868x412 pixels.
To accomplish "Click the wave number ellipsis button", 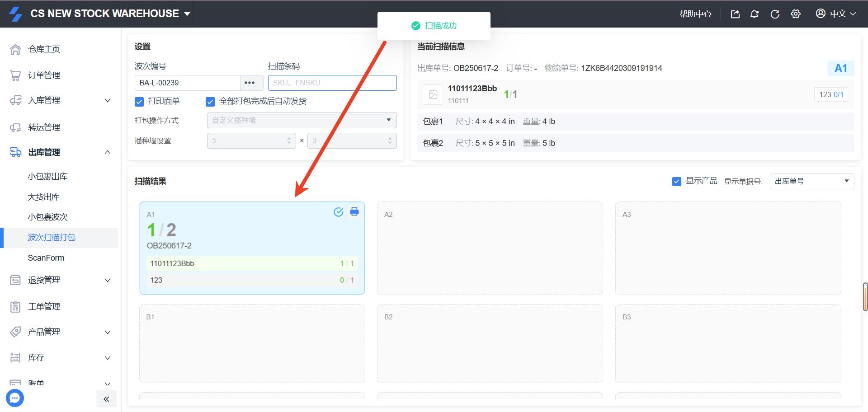I will tap(250, 83).
